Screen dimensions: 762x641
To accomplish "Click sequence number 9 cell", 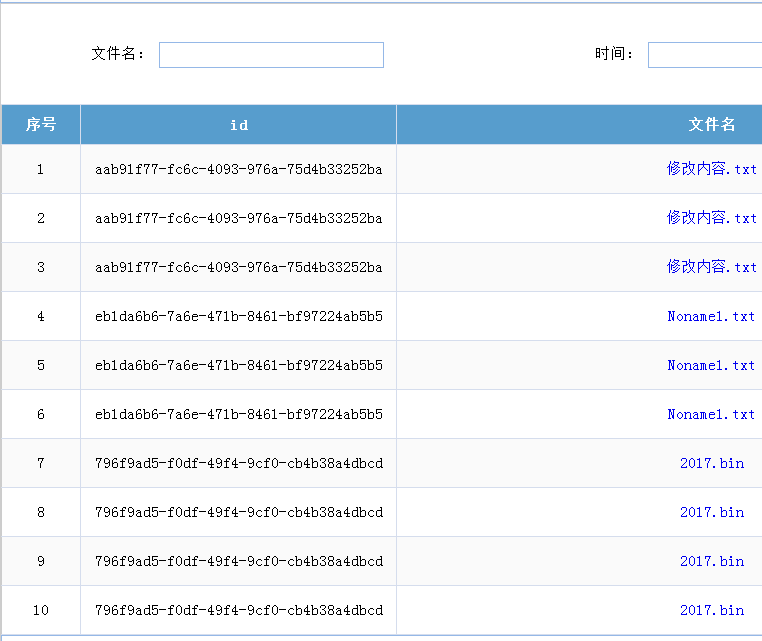I will coord(41,561).
